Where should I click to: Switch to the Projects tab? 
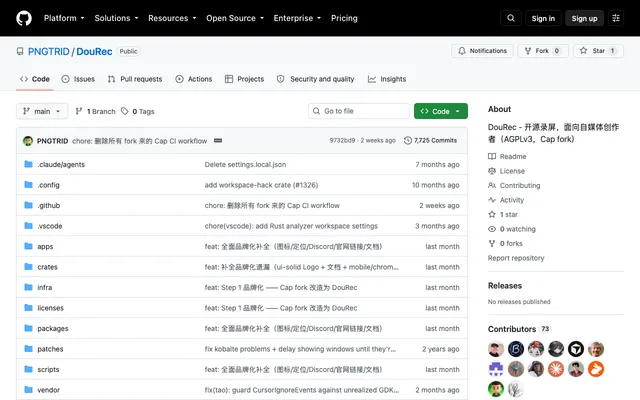coord(244,79)
